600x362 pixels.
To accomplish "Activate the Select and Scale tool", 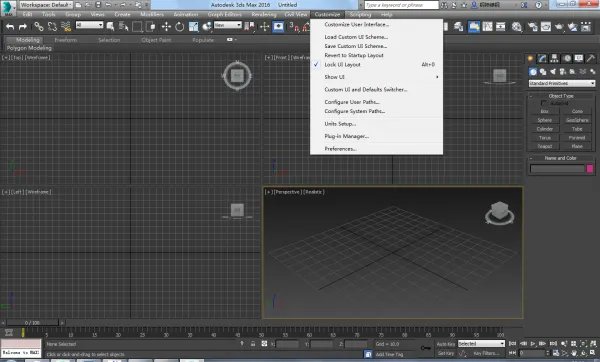I will coord(194,26).
